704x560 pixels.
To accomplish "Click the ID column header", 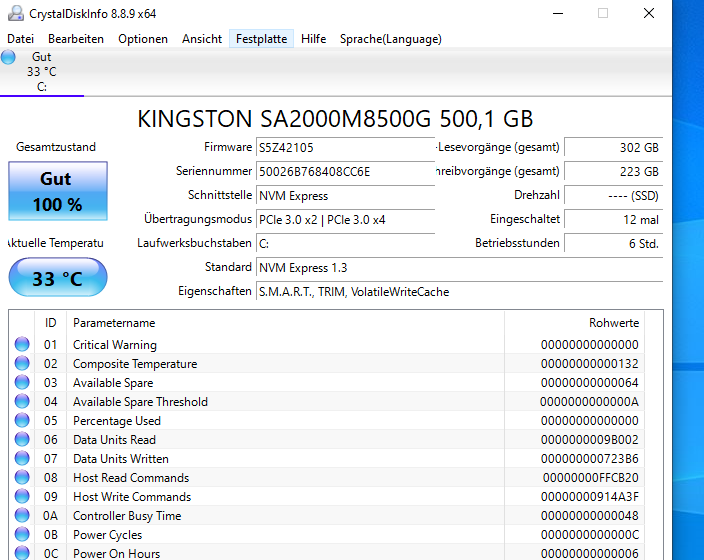I will click(x=50, y=323).
